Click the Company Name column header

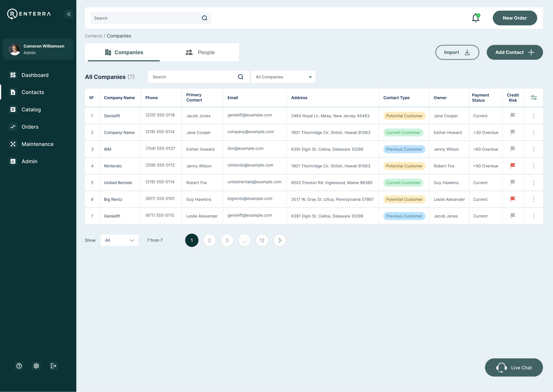(119, 98)
